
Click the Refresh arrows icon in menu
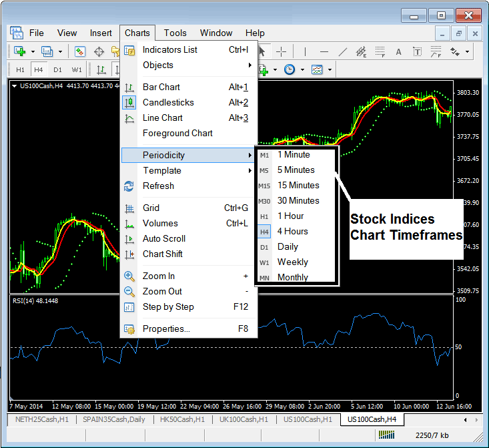(129, 186)
